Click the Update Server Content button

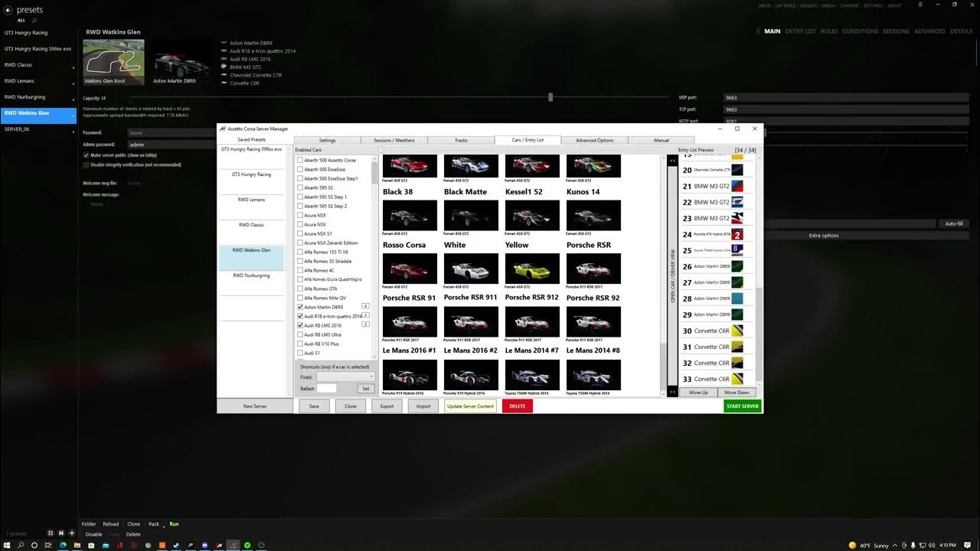(470, 406)
